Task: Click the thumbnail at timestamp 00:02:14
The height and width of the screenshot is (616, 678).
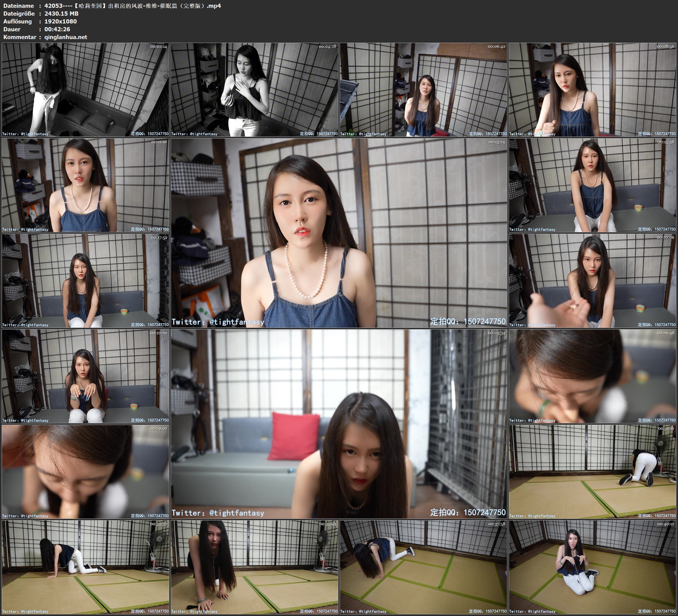Action: (x=85, y=90)
